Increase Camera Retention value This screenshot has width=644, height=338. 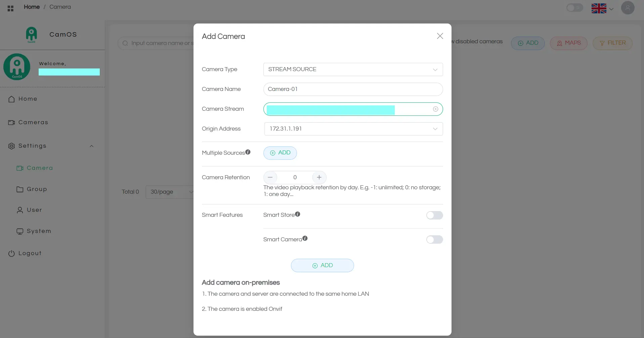(x=319, y=177)
